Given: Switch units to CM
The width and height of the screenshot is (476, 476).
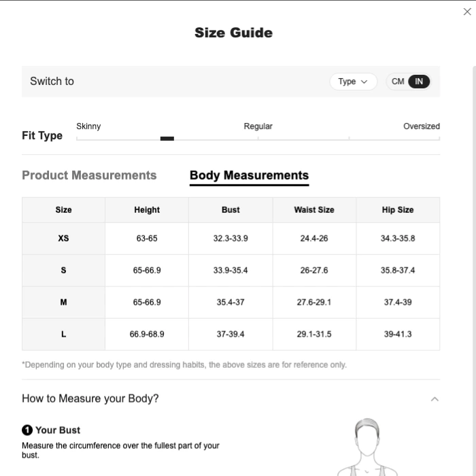Looking at the screenshot, I should coord(397,82).
